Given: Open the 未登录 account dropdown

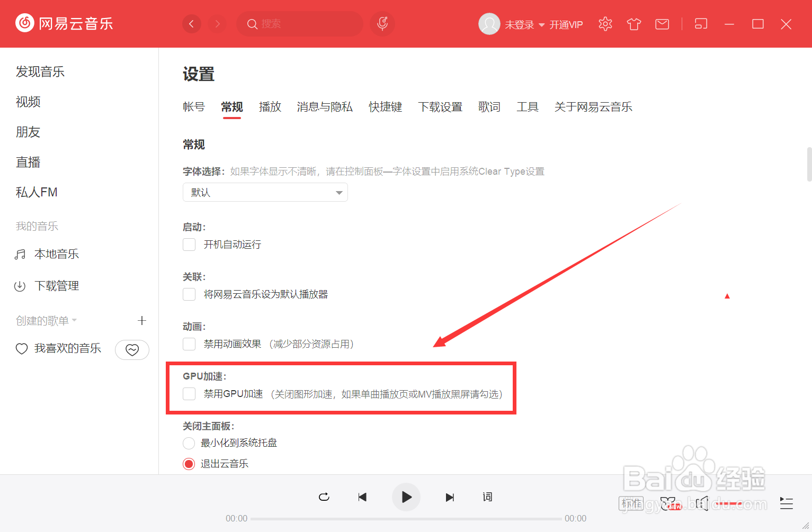Looking at the screenshot, I should click(524, 25).
